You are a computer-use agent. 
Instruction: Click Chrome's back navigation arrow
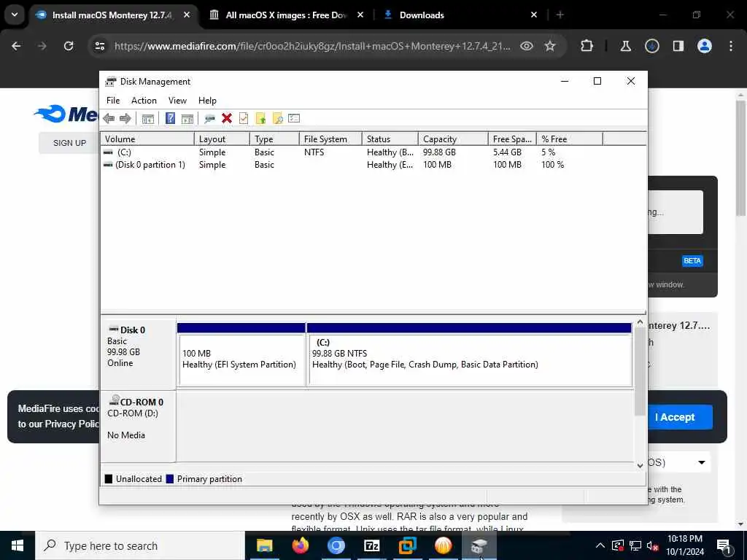click(16, 46)
